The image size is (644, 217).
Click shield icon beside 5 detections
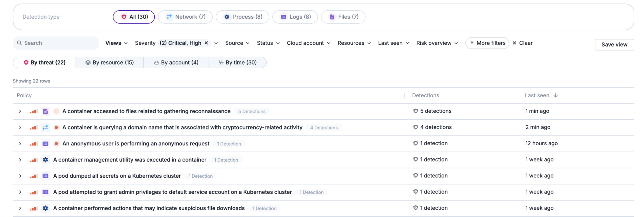point(415,111)
